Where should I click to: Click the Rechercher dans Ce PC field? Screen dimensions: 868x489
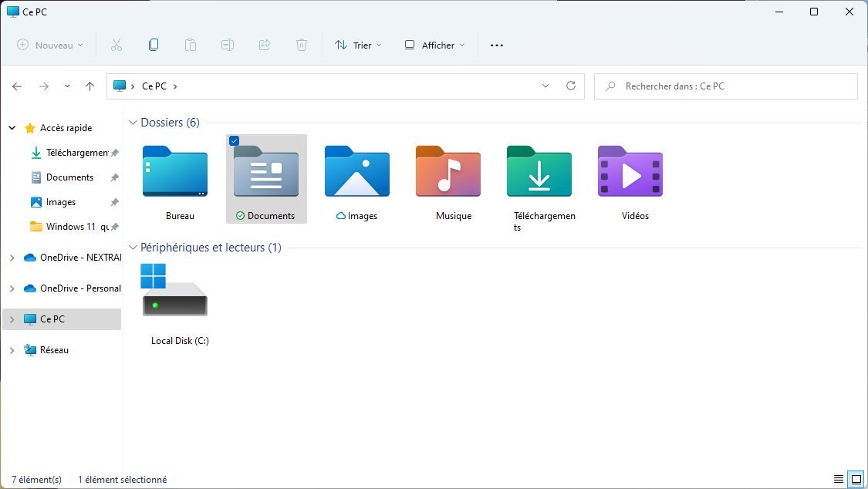pyautogui.click(x=725, y=86)
